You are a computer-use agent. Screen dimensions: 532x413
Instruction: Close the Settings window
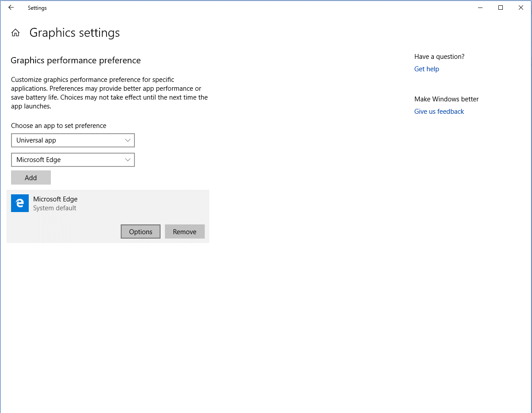[x=521, y=8]
